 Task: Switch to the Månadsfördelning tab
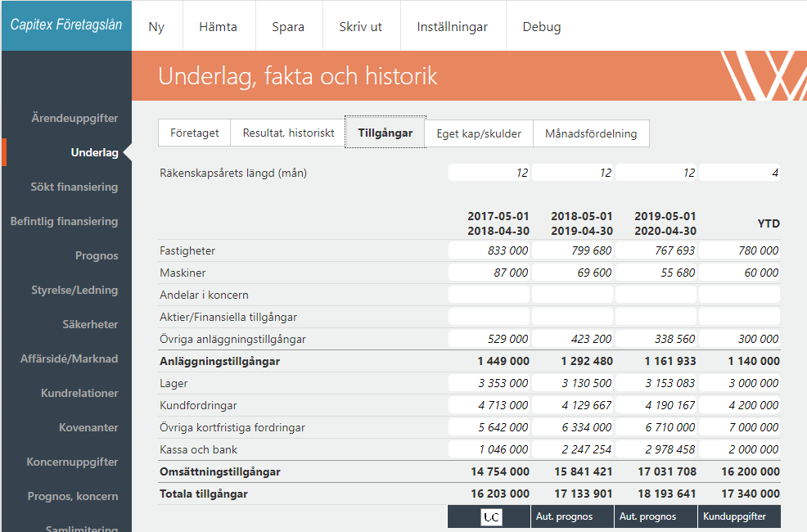pos(591,133)
